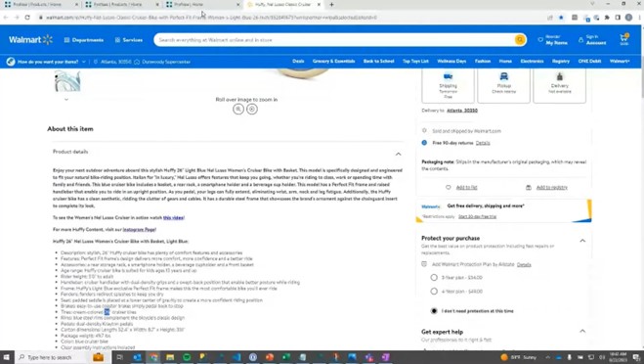This screenshot has height=364, width=644.
Task: Open notification center in system tray
Action: (x=636, y=357)
